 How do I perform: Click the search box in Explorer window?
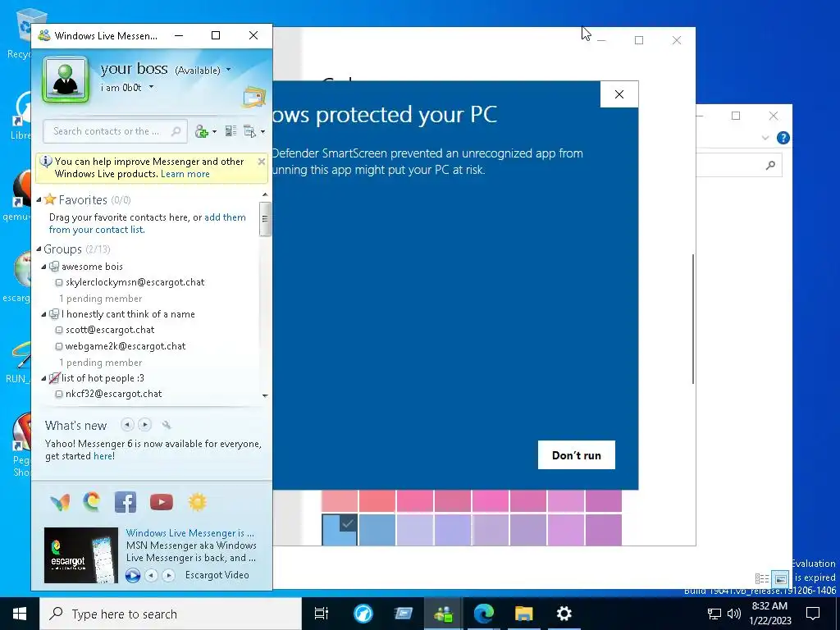738,165
